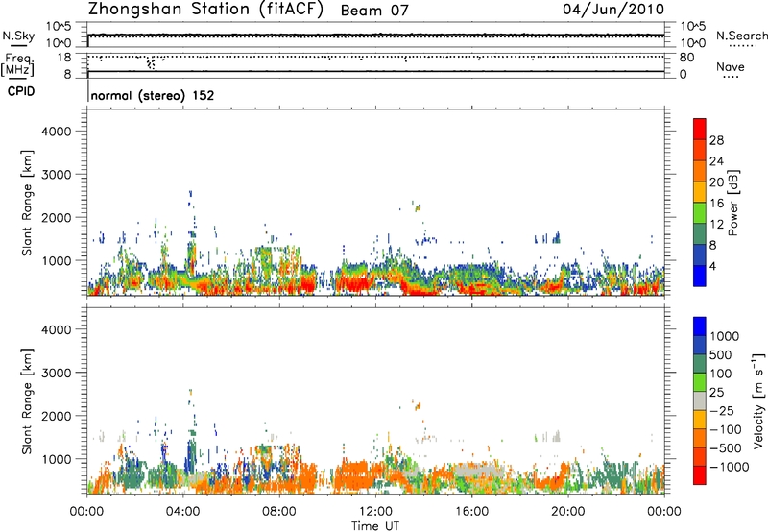Click the "4000" tick of velocity panel
The width and height of the screenshot is (768, 532).
click(x=57, y=329)
